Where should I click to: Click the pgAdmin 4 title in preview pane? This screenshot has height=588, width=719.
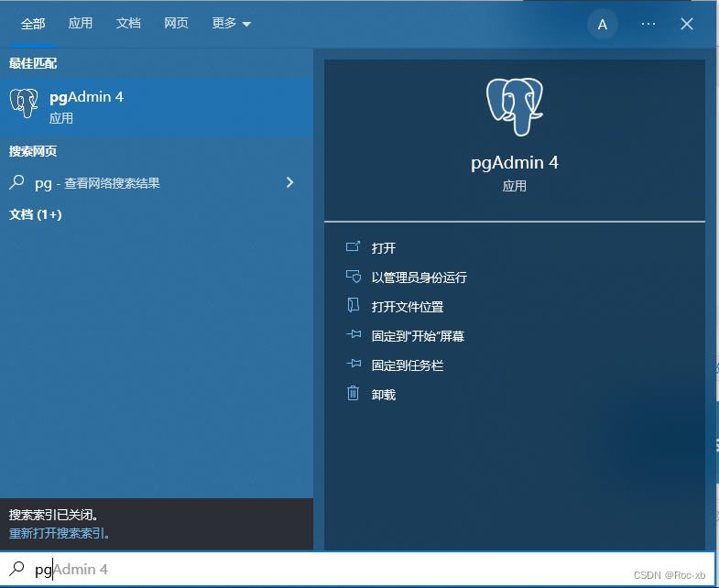(515, 163)
